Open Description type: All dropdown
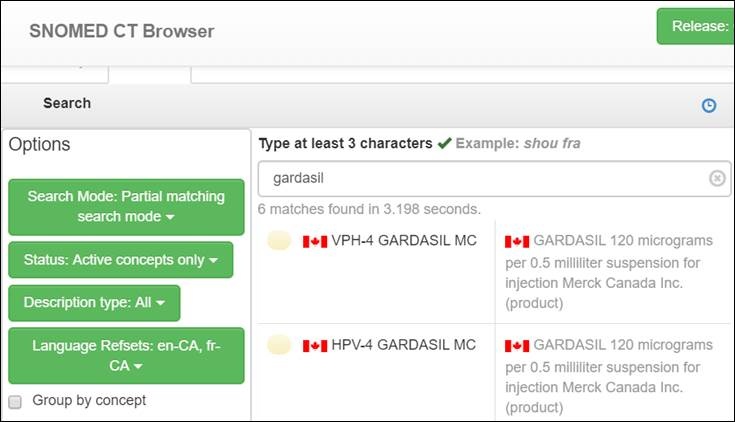735x422 pixels. (x=94, y=303)
